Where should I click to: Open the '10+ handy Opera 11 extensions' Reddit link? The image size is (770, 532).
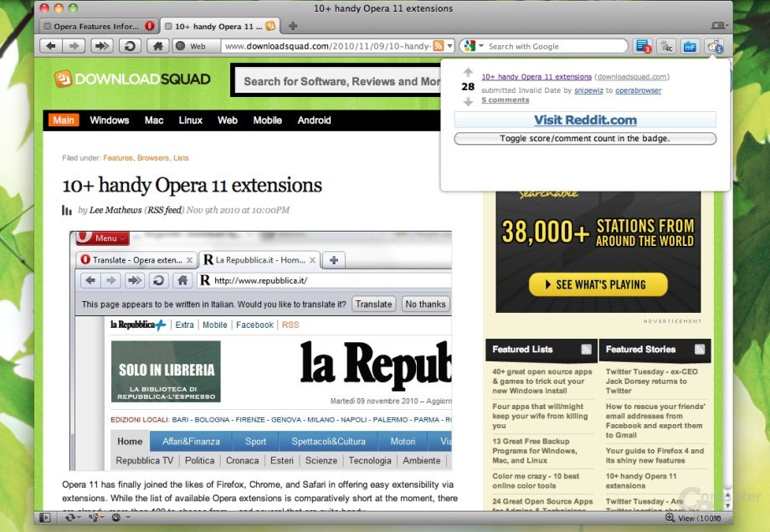[536, 77]
